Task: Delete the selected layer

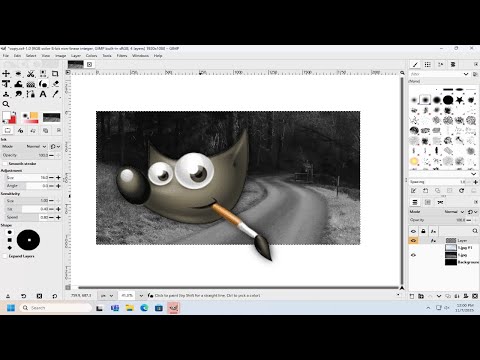Action: [475, 296]
